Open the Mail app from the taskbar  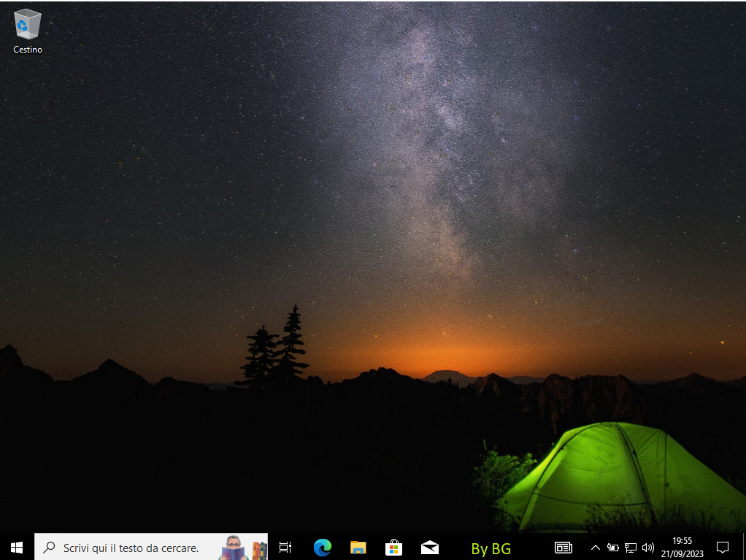[x=430, y=548]
